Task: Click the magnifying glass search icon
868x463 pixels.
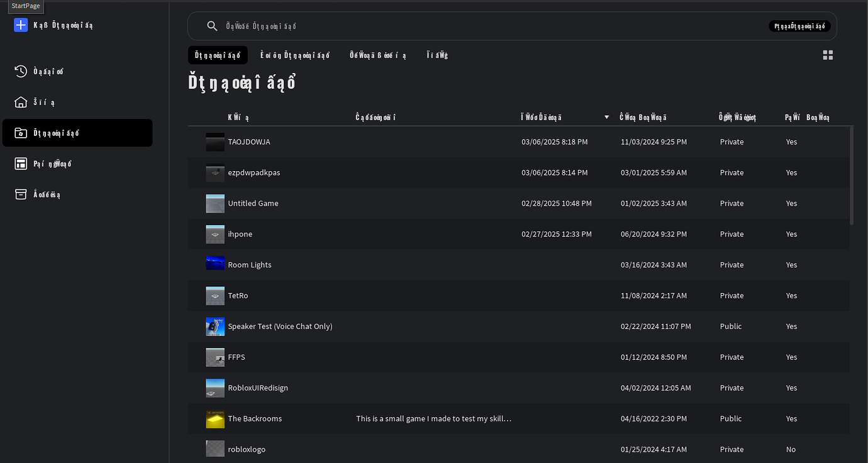Action: (213, 26)
